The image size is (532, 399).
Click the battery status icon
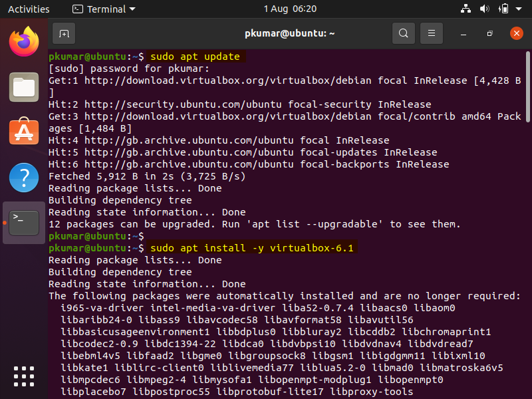pos(504,9)
